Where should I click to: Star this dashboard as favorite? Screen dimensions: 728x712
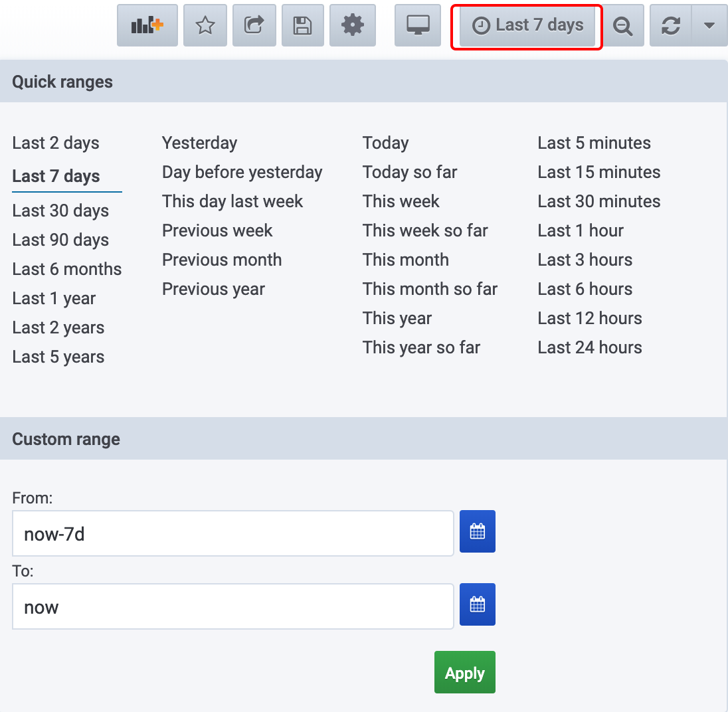click(205, 26)
